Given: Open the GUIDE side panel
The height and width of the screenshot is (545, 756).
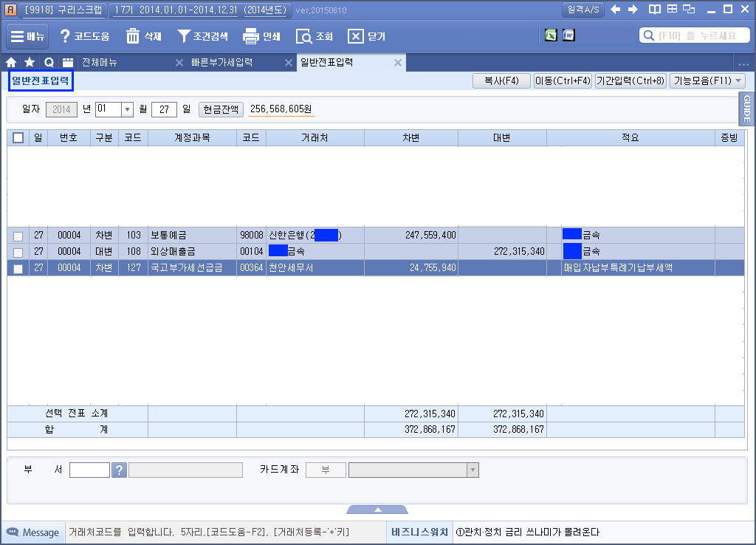Looking at the screenshot, I should pos(747,109).
